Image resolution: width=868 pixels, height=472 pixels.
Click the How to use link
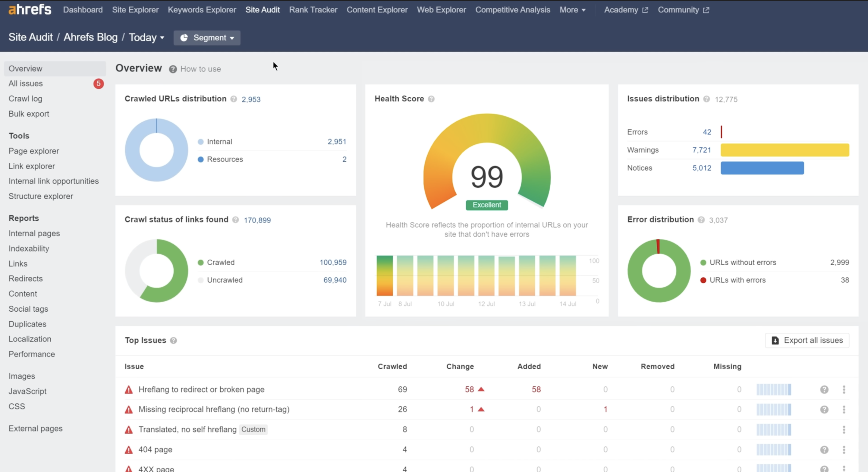click(200, 69)
